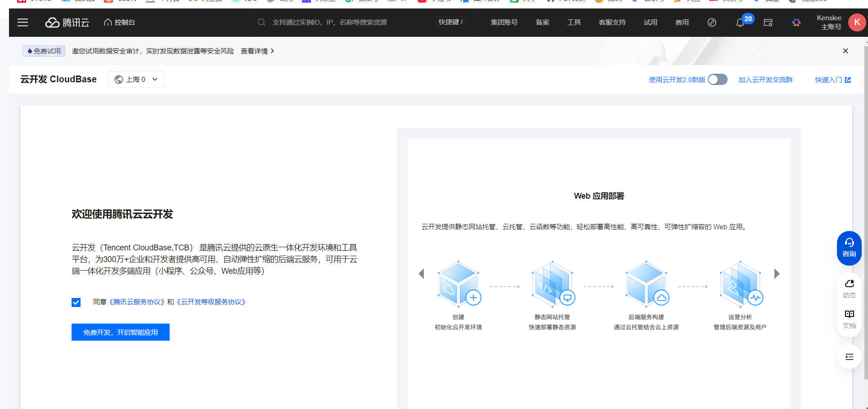This screenshot has height=409, width=868.
Task: Expand the side toolbar list icon
Action: (x=849, y=357)
